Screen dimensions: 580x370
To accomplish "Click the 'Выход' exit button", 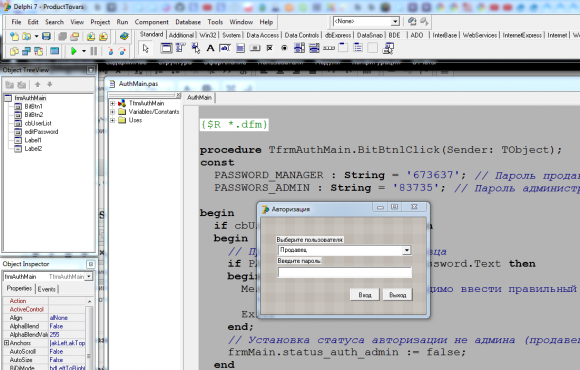I will (398, 295).
